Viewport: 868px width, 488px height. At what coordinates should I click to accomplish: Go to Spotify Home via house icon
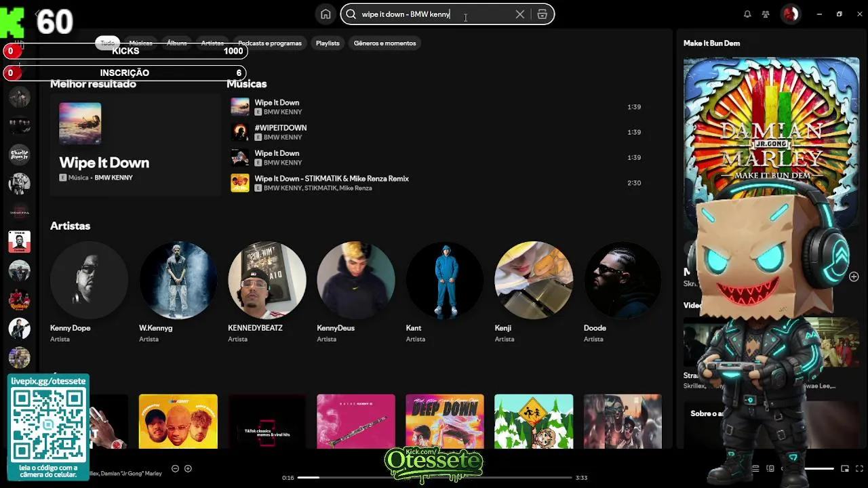(x=325, y=14)
